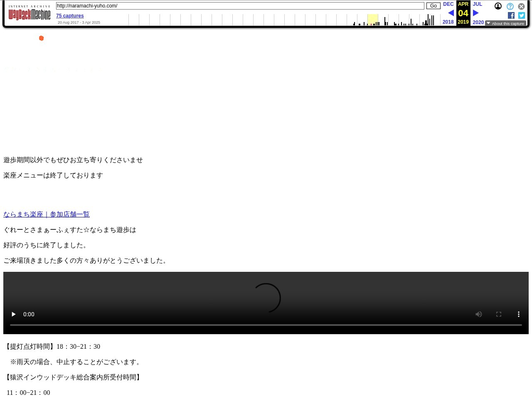Share capture on Twitter
The width and height of the screenshot is (532, 399).
(x=522, y=15)
